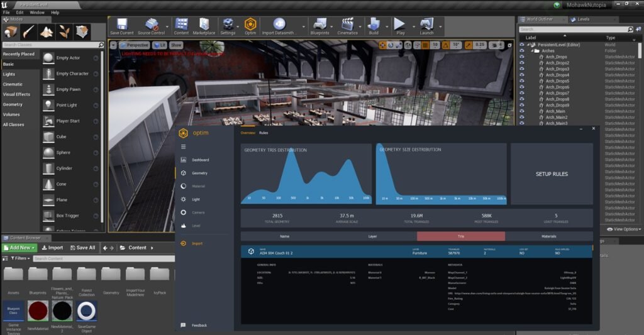Toggle visibility of Arch_Main2 actor
This screenshot has height=335, width=644.
[x=522, y=117]
